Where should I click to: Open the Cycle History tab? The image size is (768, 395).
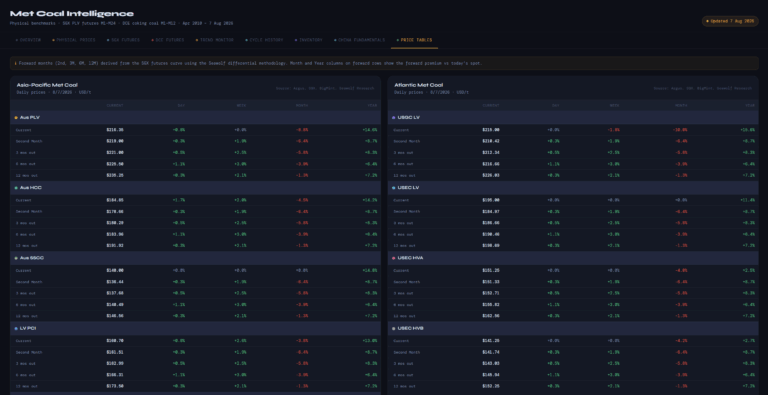[264, 40]
